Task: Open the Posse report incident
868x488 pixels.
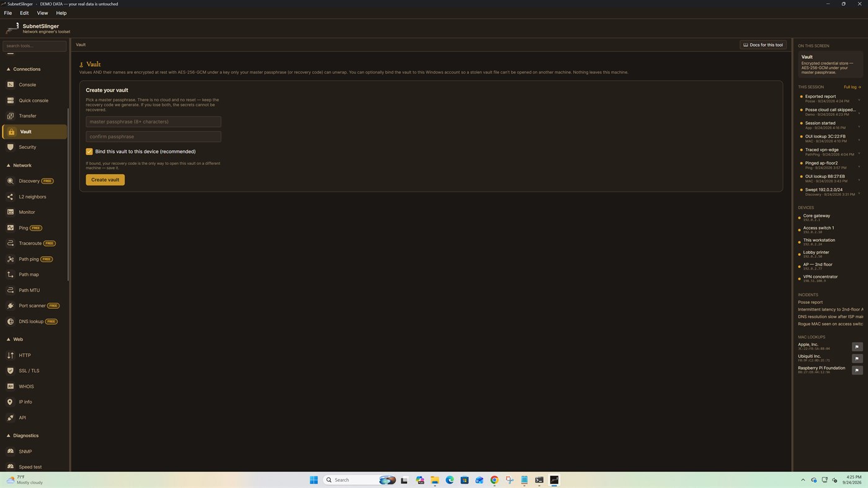Action: tap(810, 303)
